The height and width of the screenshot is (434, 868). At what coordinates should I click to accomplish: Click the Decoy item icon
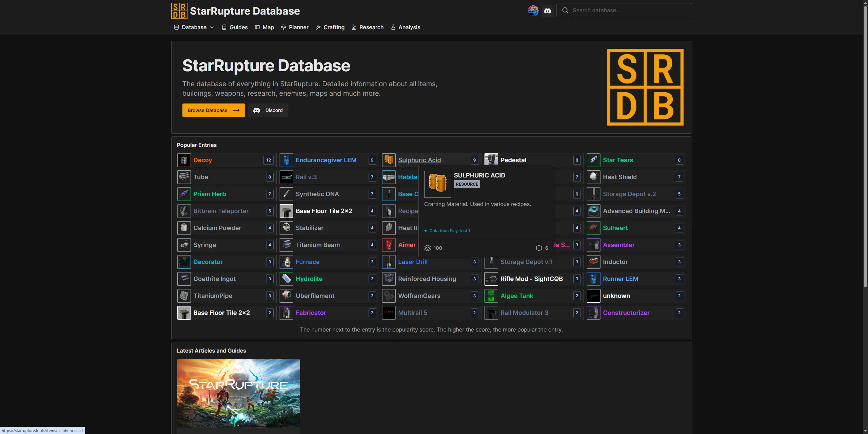pos(184,160)
